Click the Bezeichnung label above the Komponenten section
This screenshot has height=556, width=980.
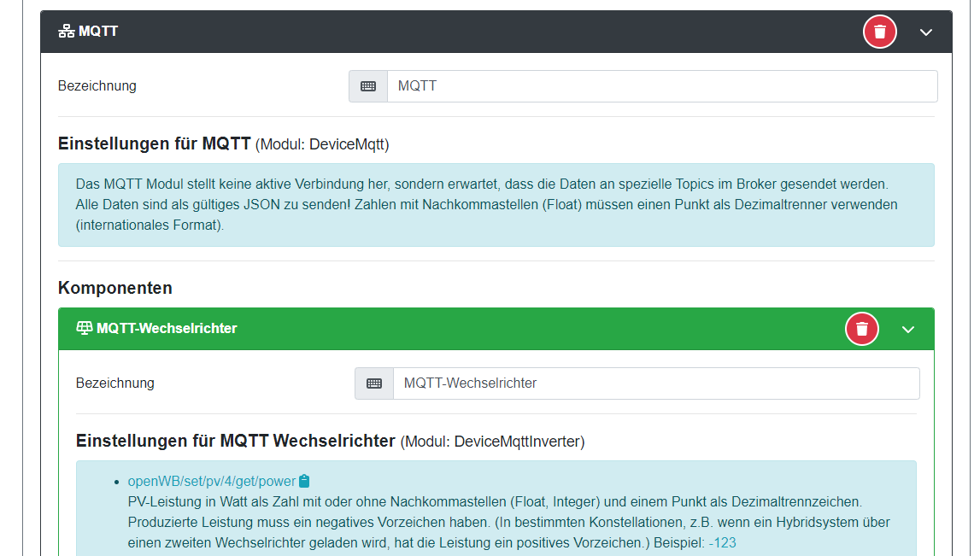(x=97, y=86)
